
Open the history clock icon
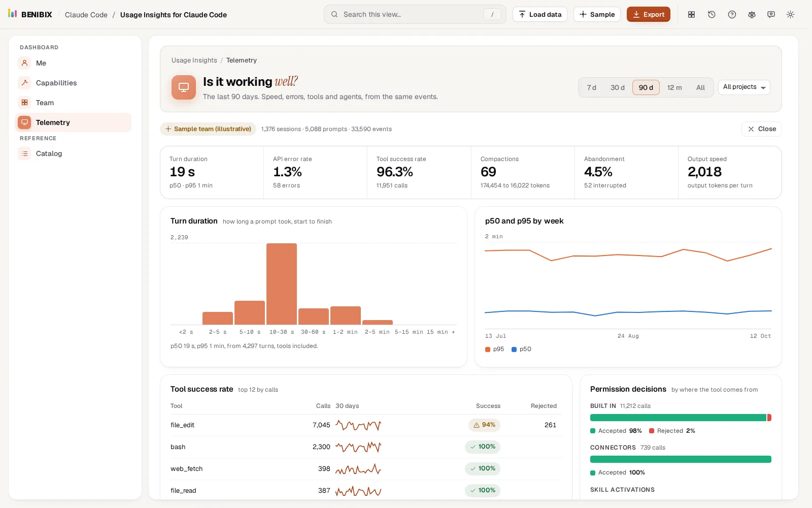(x=712, y=15)
